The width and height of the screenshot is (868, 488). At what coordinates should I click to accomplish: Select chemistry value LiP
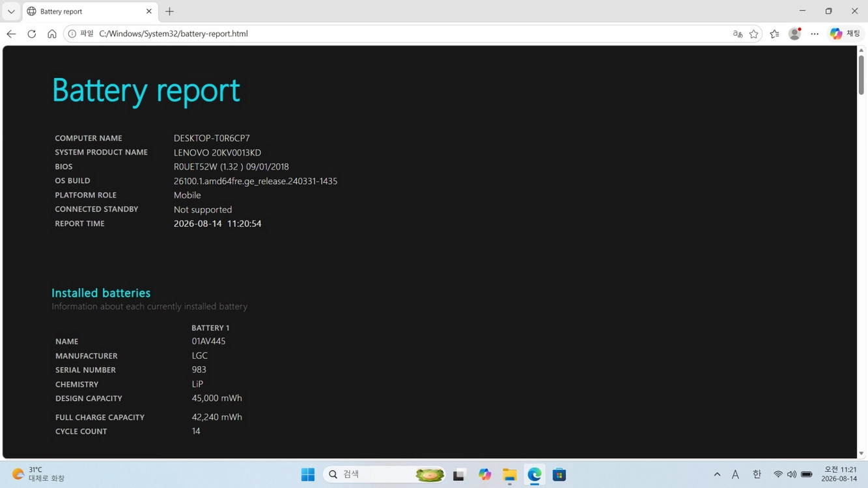pyautogui.click(x=197, y=384)
